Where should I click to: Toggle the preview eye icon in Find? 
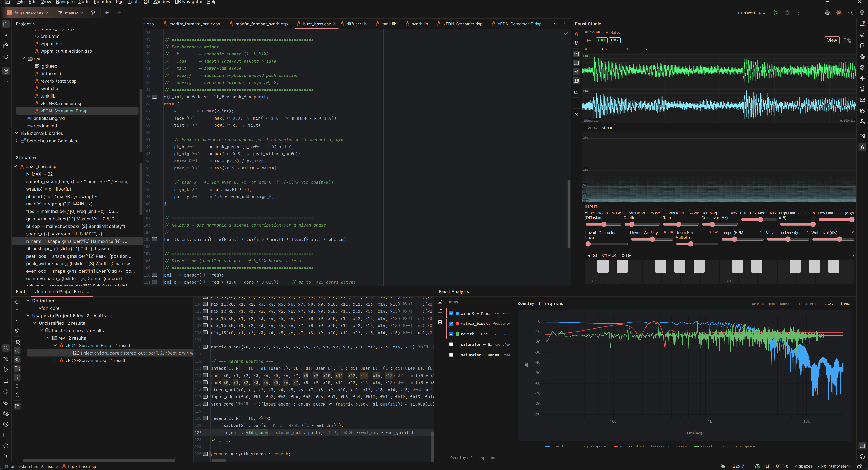click(17, 342)
